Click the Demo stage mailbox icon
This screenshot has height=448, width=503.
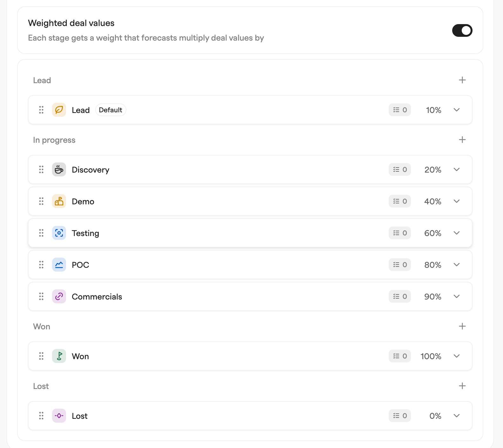click(59, 201)
